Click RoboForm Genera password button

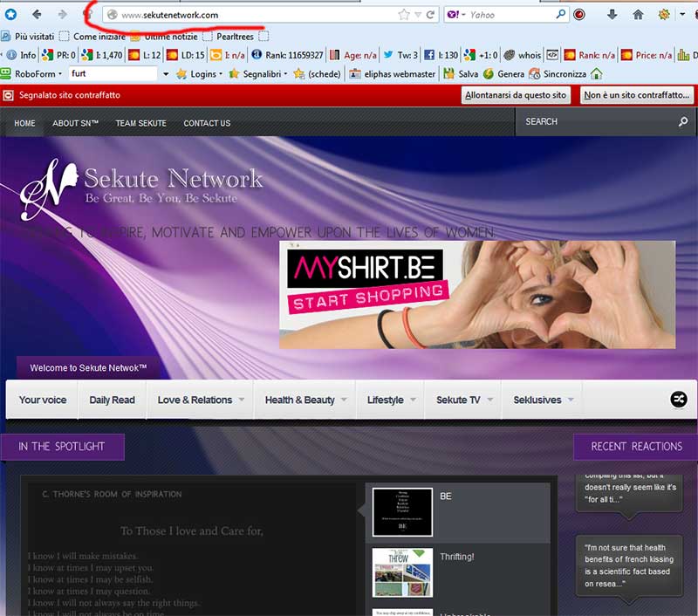click(x=504, y=74)
